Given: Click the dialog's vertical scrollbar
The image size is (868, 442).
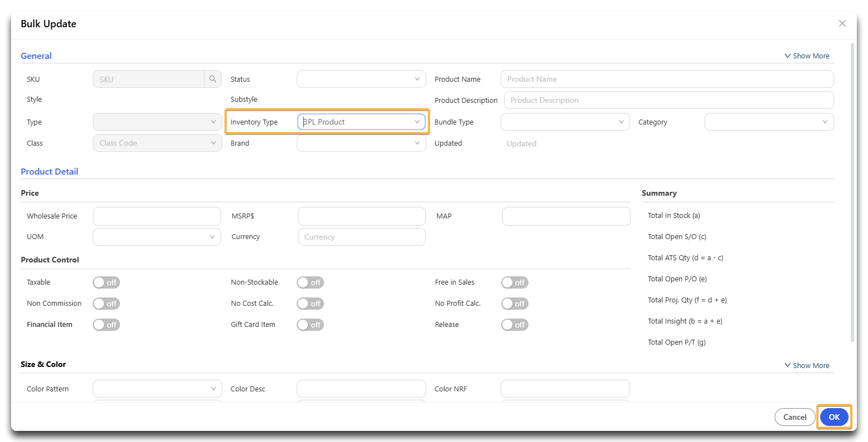Looking at the screenshot, I should point(852,192).
